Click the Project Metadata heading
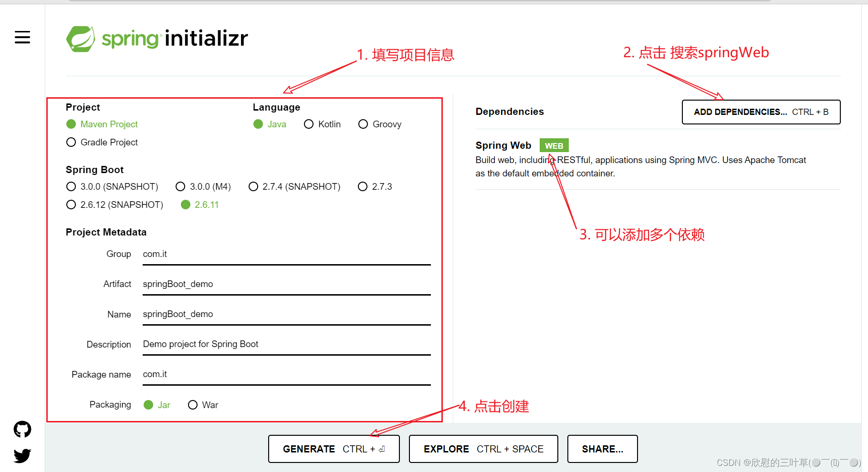The image size is (868, 472). coord(106,232)
